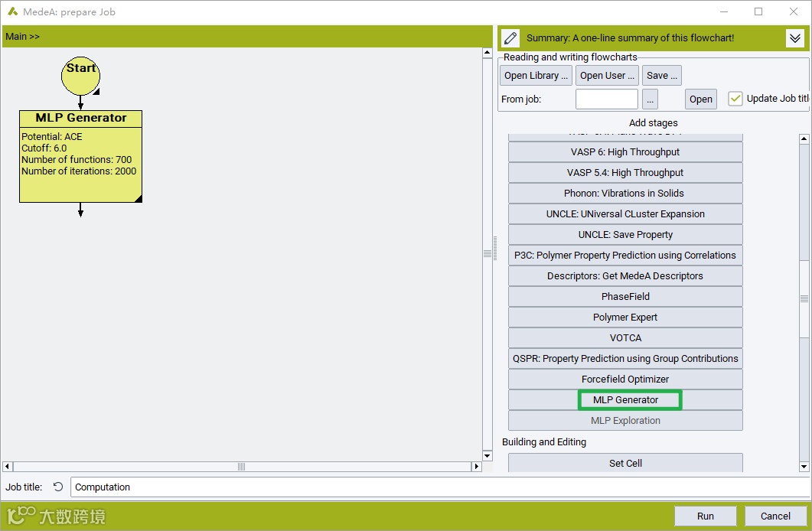
Task: Click the 'Cutoff: 6.0' text line
Action: pyautogui.click(x=44, y=148)
